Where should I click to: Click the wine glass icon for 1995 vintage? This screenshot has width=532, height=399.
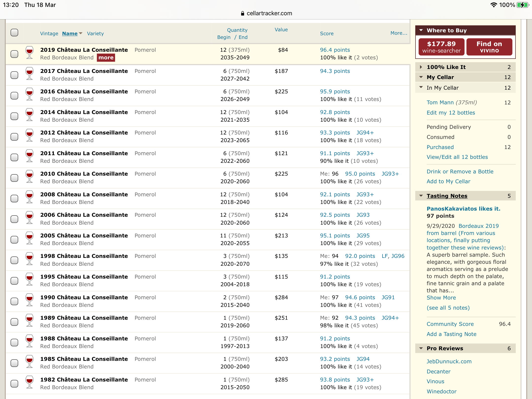(30, 279)
